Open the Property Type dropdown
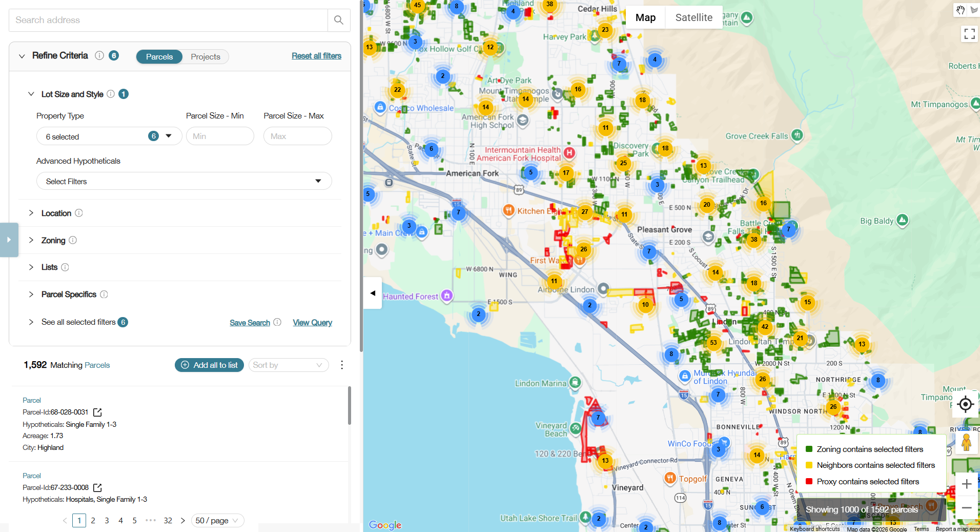980x532 pixels. point(109,136)
